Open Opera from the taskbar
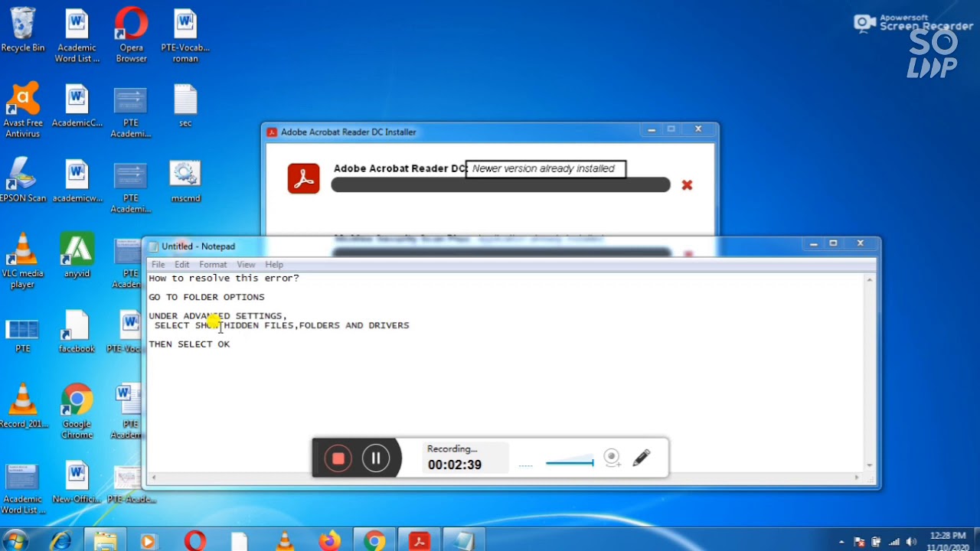Viewport: 980px width, 551px height. [195, 541]
